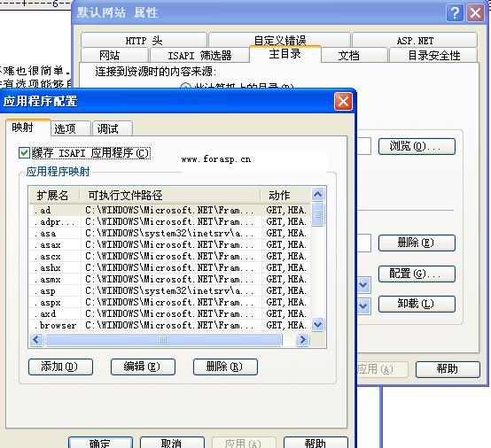The width and height of the screenshot is (491, 448).
Task: Open the lower dropdown arrow beside 卸载(L)
Action: pyautogui.click(x=363, y=305)
